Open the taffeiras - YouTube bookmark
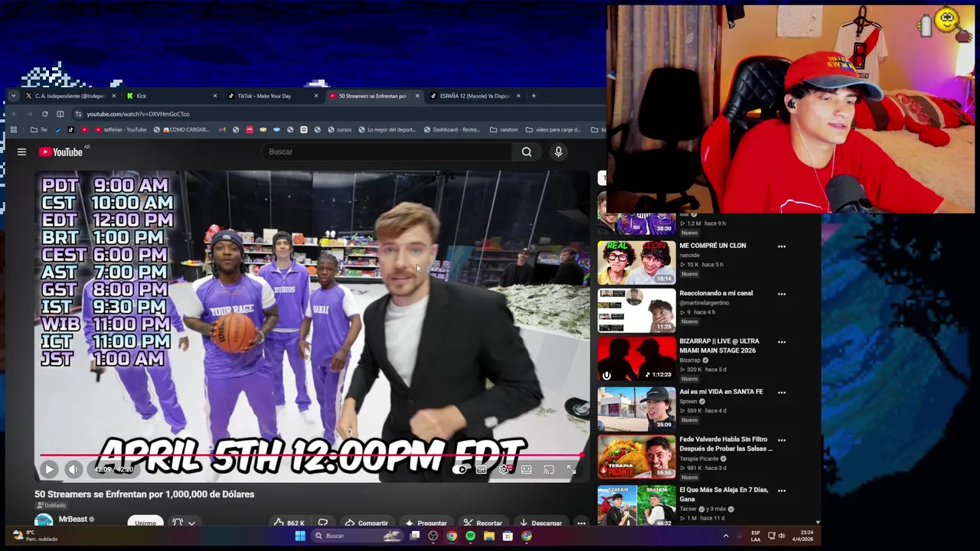Image resolution: width=980 pixels, height=551 pixels. click(x=120, y=129)
